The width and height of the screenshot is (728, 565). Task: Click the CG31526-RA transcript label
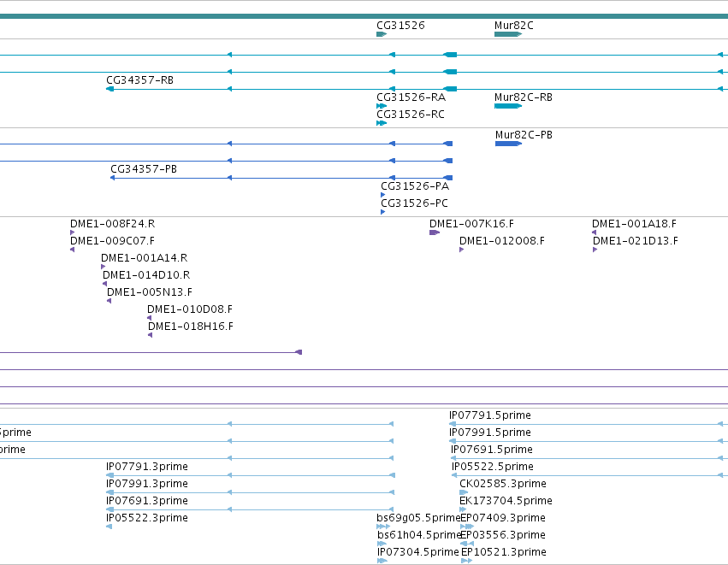click(411, 97)
